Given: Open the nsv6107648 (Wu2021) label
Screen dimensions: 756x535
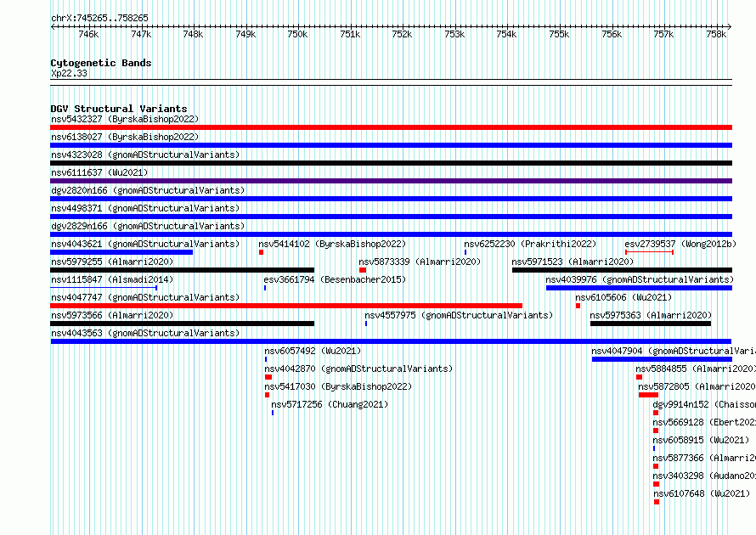Looking at the screenshot, I should [x=702, y=493].
